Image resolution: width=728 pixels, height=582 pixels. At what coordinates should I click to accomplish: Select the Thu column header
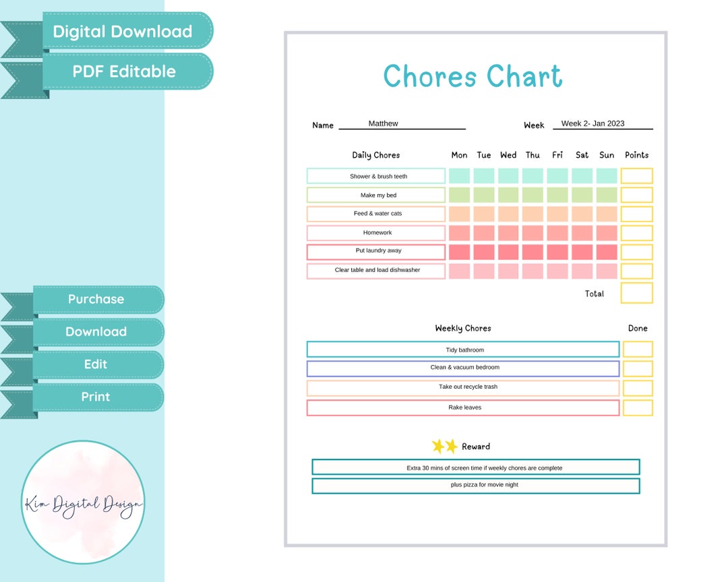pyautogui.click(x=533, y=155)
